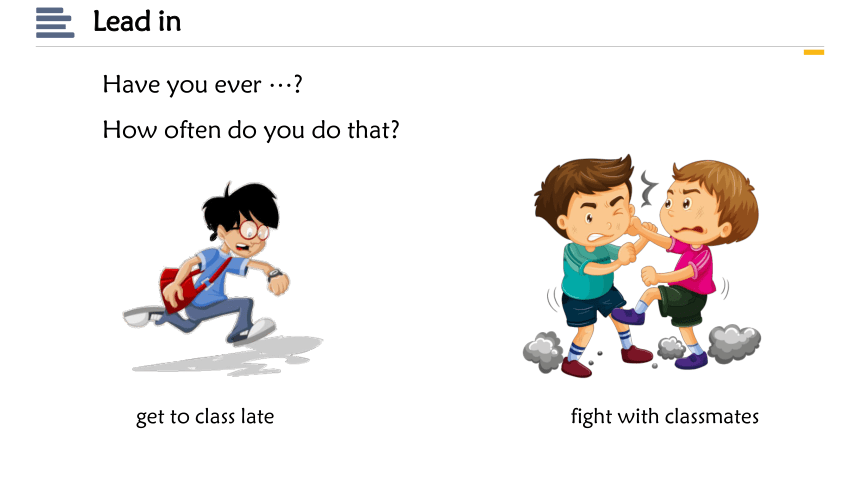Click the orange accent bar below the divider
The image size is (860, 484).
(x=814, y=52)
